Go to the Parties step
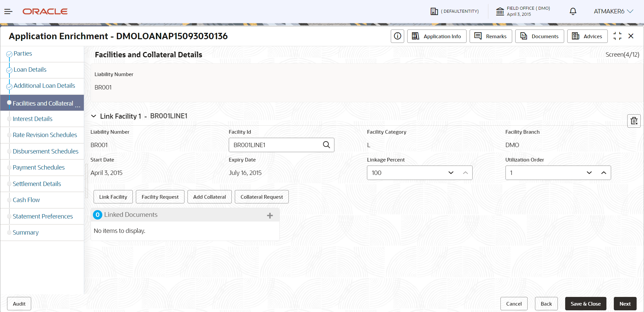Viewport: 644px width, 312px height. click(x=23, y=54)
